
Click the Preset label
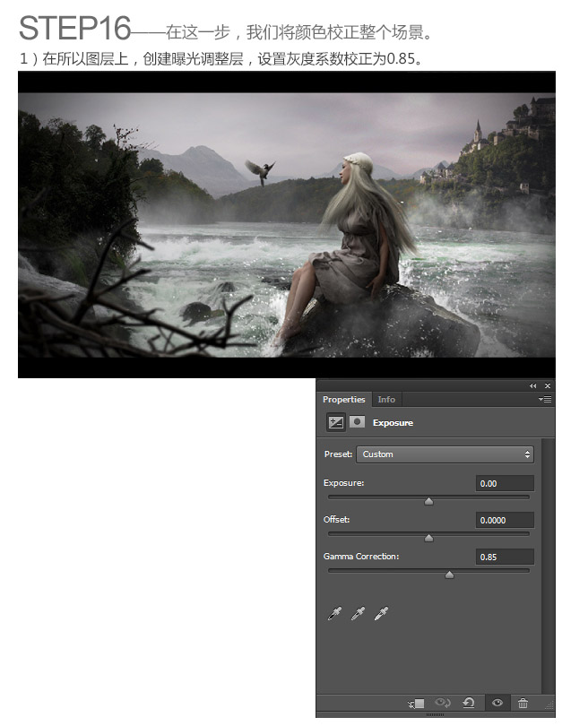click(339, 454)
